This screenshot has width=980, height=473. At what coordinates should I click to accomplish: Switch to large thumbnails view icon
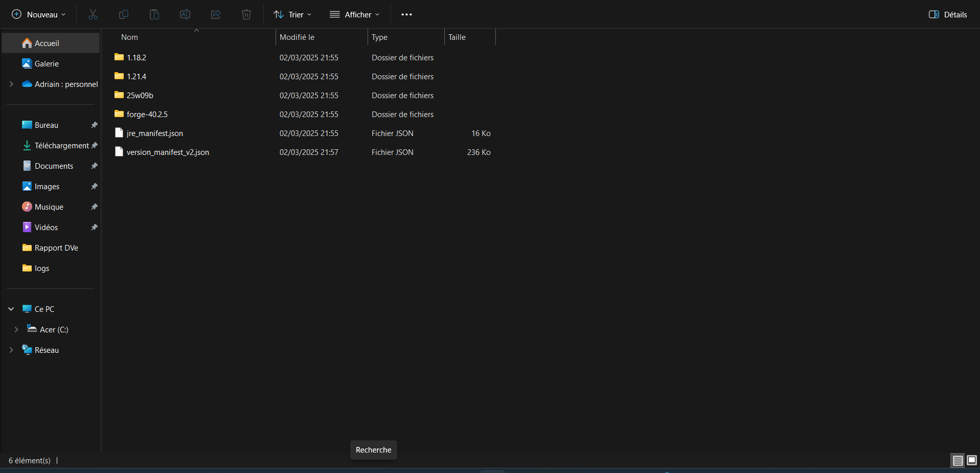[x=972, y=460]
